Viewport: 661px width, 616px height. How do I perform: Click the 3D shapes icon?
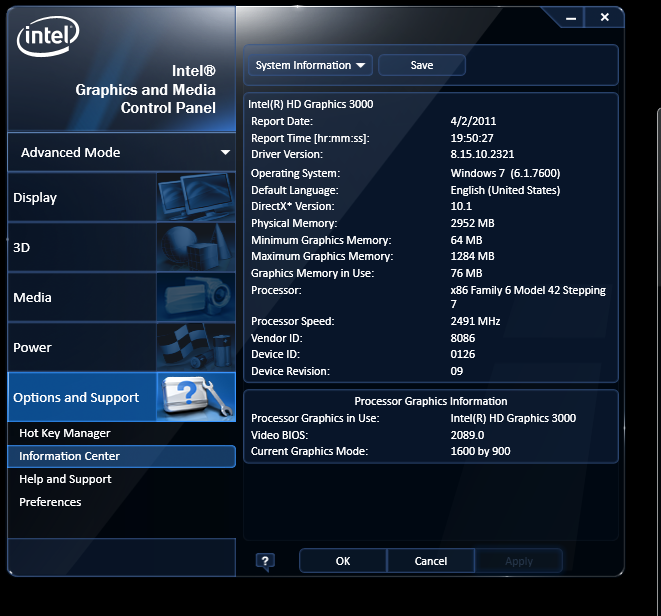click(196, 247)
